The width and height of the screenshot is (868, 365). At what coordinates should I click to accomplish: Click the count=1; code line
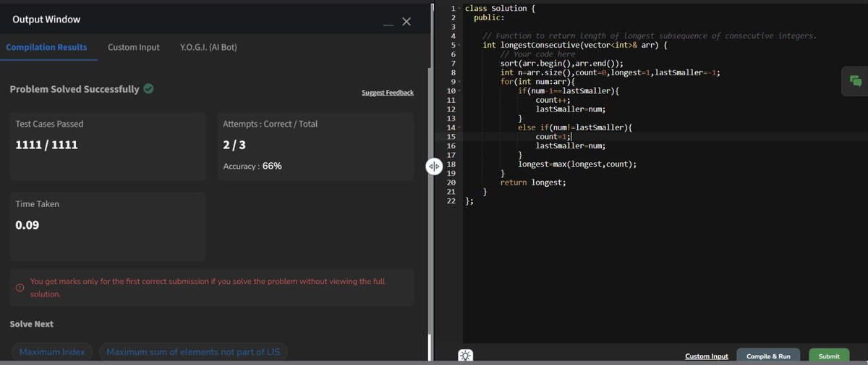coord(553,137)
